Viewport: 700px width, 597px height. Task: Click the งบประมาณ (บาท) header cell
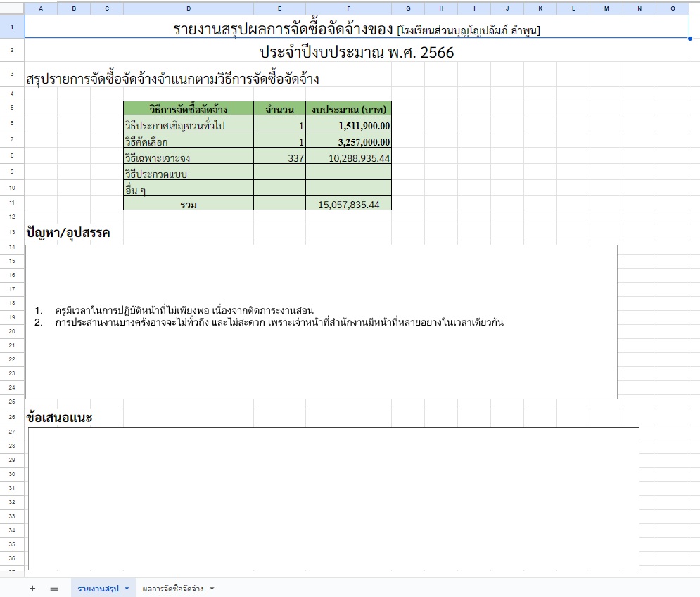click(348, 109)
